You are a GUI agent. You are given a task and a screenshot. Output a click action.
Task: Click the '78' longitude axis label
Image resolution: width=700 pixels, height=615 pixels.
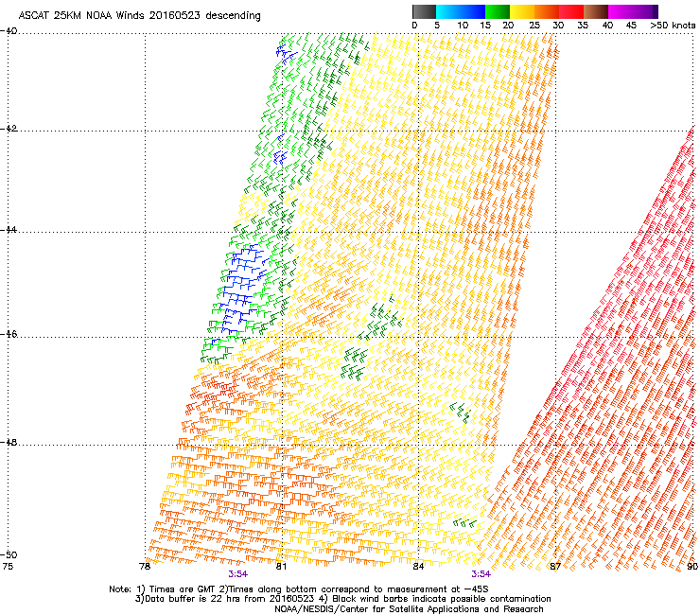coord(145,567)
